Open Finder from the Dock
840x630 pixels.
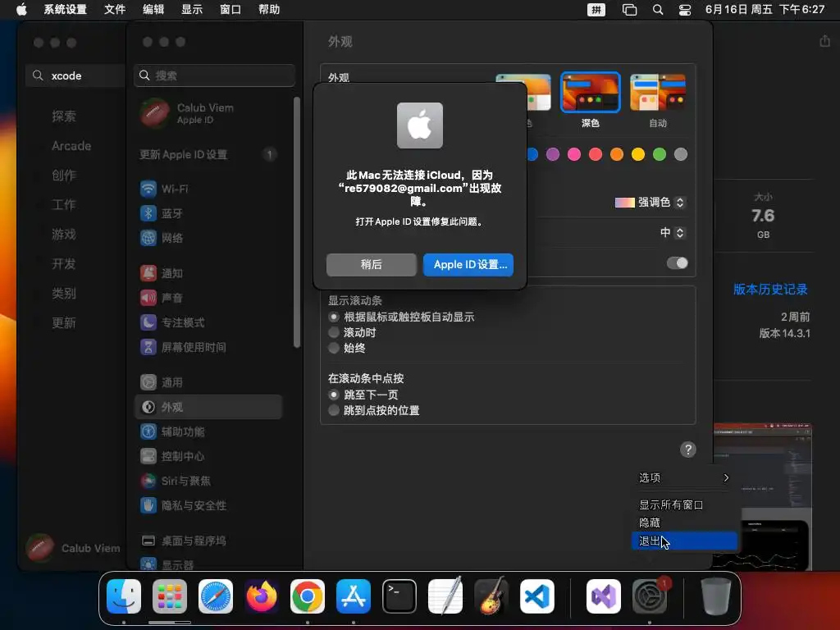(124, 596)
